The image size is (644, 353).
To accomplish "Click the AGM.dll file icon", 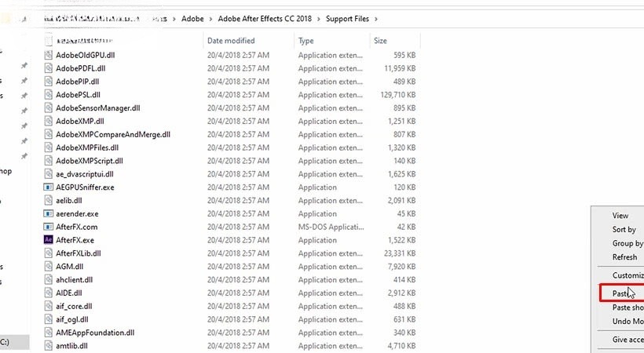I will coord(49,267).
